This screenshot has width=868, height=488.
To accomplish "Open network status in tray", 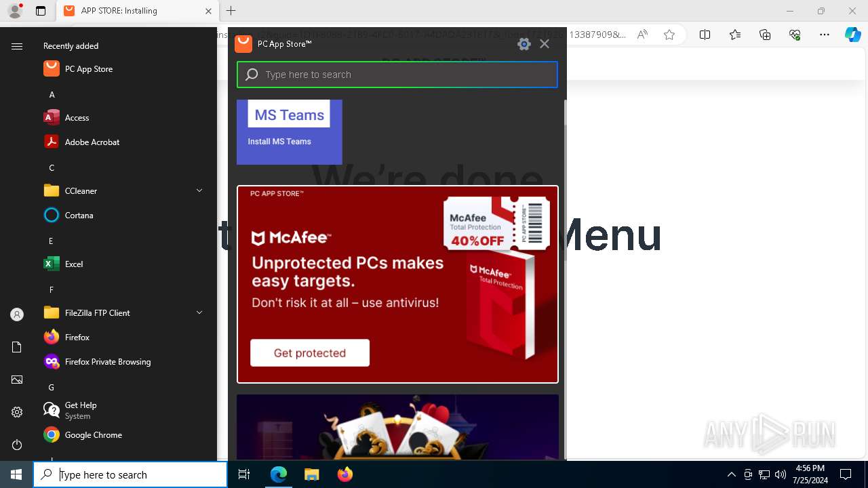I will (x=764, y=474).
